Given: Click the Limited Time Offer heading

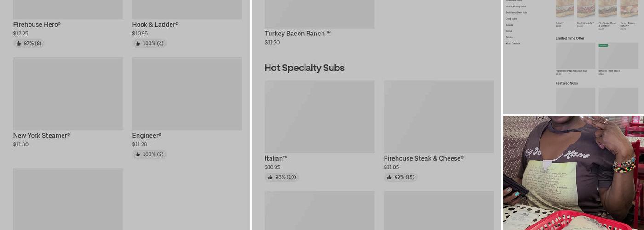Looking at the screenshot, I should pos(570,38).
